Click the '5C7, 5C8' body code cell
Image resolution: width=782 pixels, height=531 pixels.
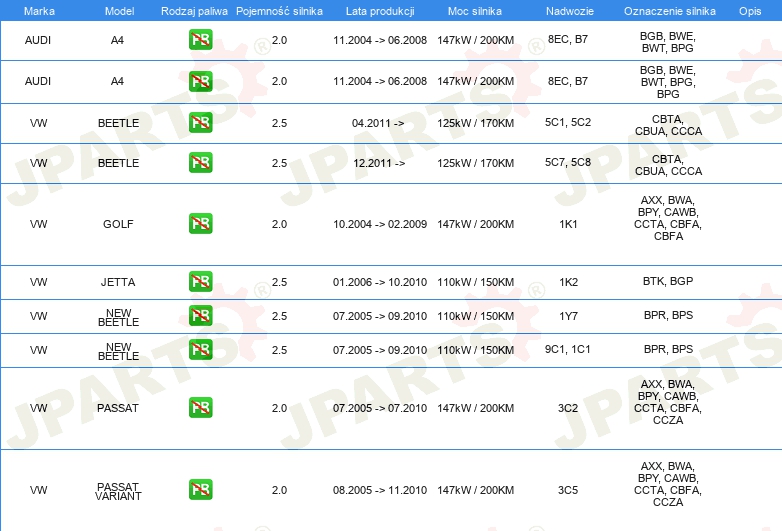pos(568,162)
